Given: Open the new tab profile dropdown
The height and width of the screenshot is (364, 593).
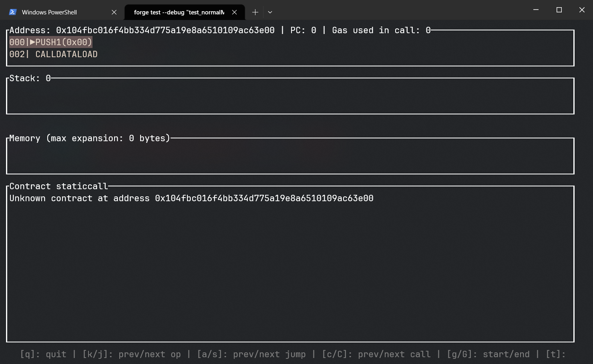Looking at the screenshot, I should 270,12.
